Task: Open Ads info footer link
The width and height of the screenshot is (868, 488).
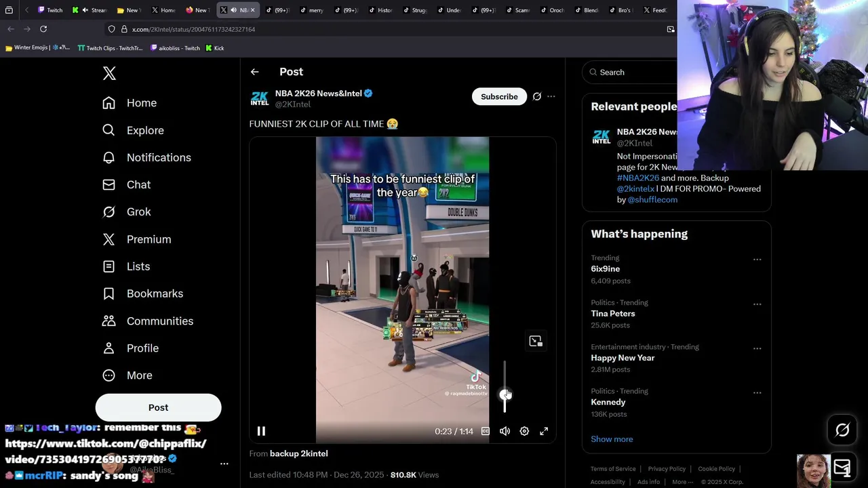Action: point(648,482)
